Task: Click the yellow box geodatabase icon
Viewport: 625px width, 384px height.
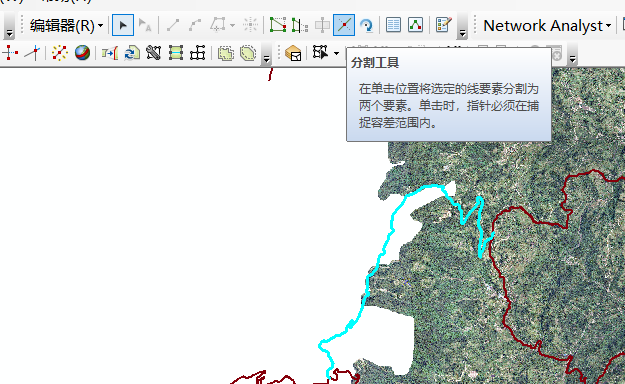Action: pyautogui.click(x=293, y=53)
